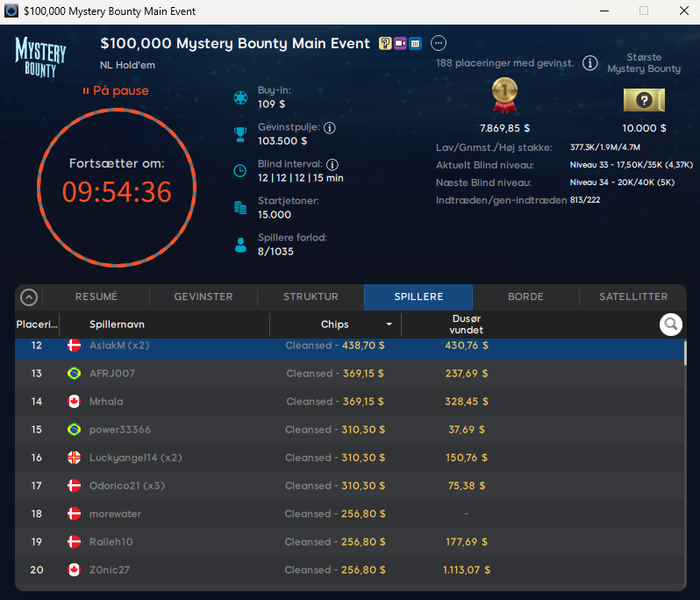This screenshot has height=600, width=700.
Task: Click info icon next to Blind interval
Action: [x=332, y=164]
